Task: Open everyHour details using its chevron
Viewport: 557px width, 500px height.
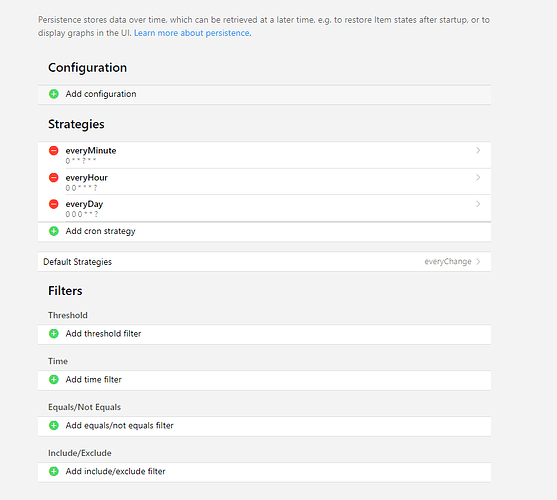Action: (478, 177)
